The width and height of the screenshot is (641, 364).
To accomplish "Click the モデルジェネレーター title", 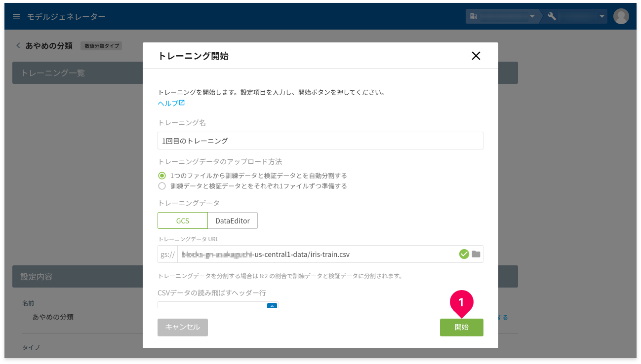I will (x=66, y=16).
